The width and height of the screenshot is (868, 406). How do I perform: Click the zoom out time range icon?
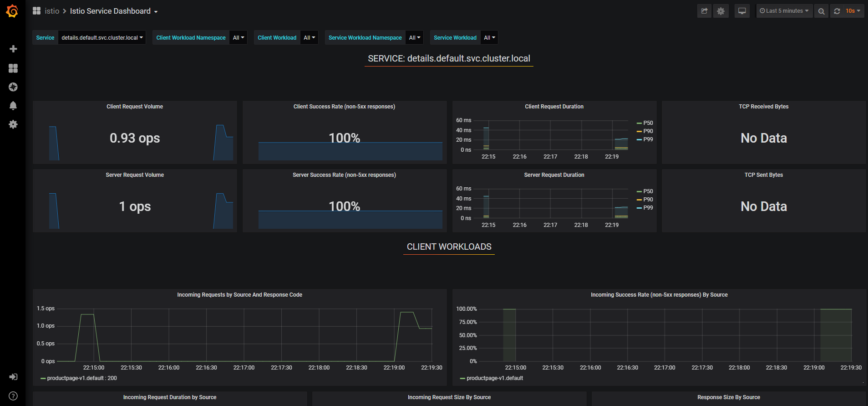tap(821, 11)
